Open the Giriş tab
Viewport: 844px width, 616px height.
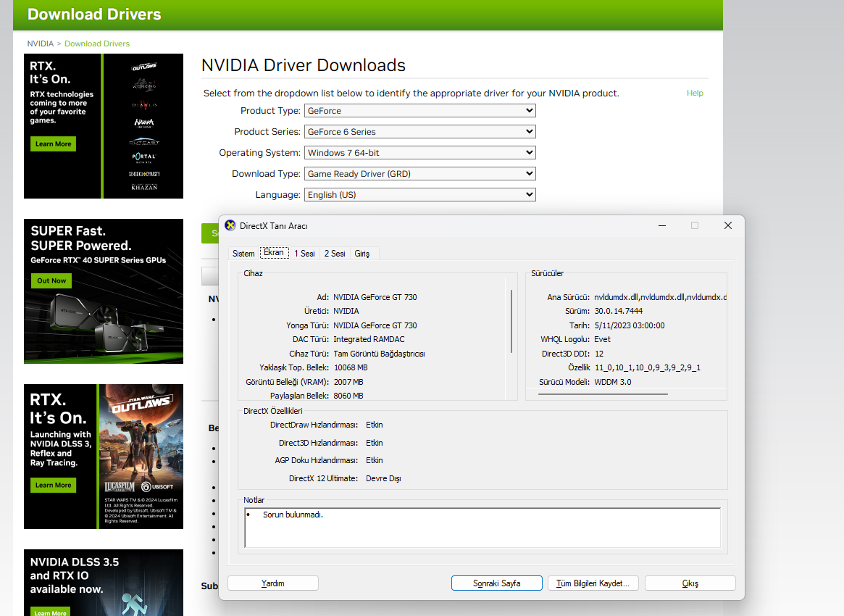point(362,254)
